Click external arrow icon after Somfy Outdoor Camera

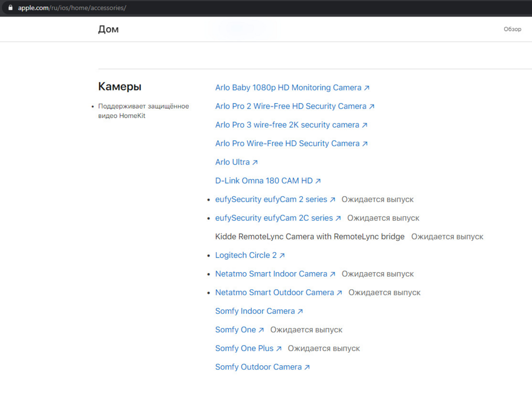tap(307, 367)
